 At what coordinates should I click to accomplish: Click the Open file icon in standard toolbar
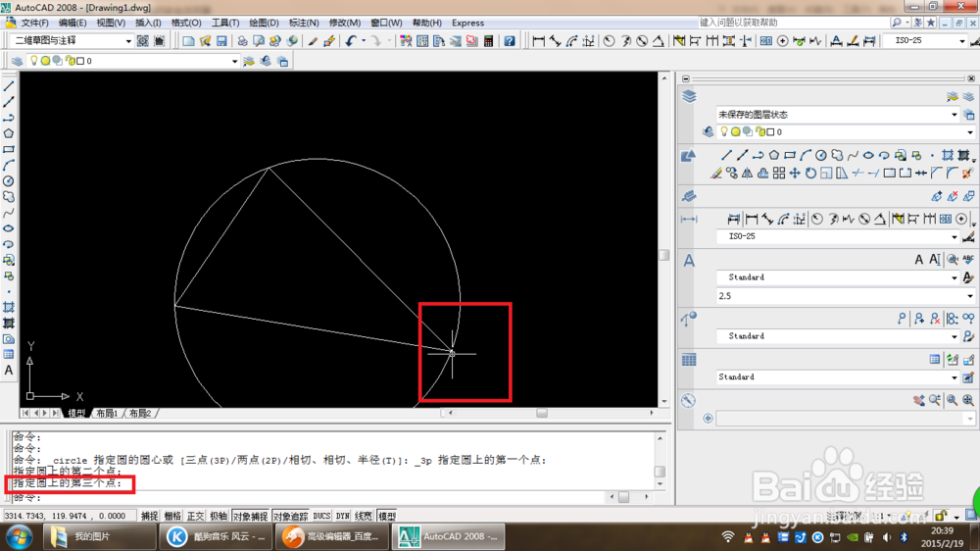pyautogui.click(x=205, y=41)
